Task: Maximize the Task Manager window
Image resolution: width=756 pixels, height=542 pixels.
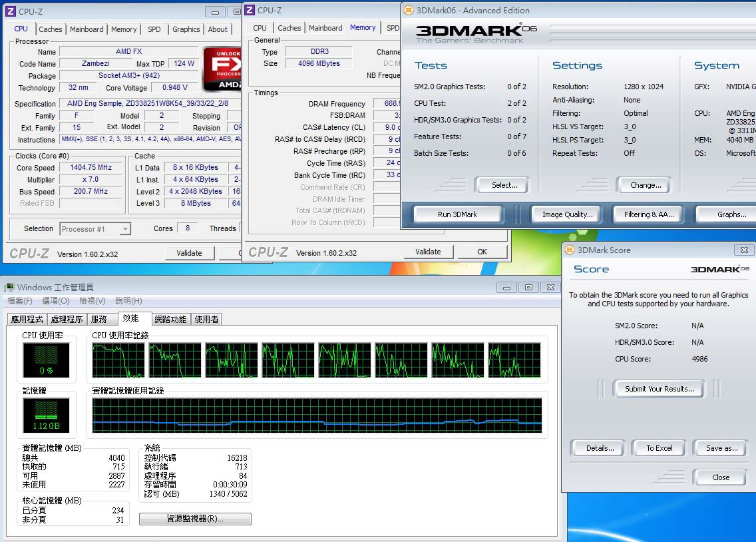Action: tap(528, 287)
